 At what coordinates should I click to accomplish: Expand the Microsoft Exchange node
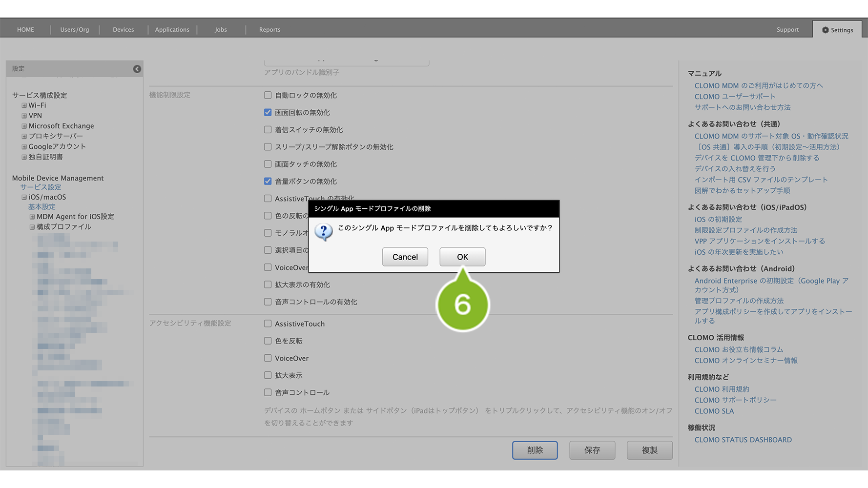[x=24, y=126]
